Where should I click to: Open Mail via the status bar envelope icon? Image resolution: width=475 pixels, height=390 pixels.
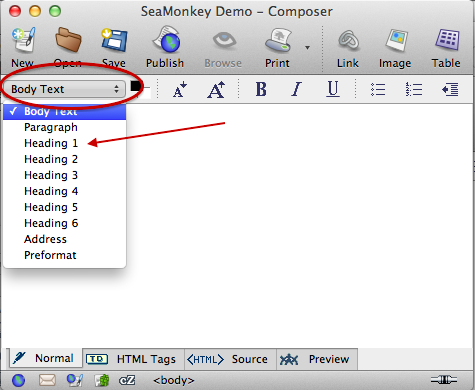47,380
